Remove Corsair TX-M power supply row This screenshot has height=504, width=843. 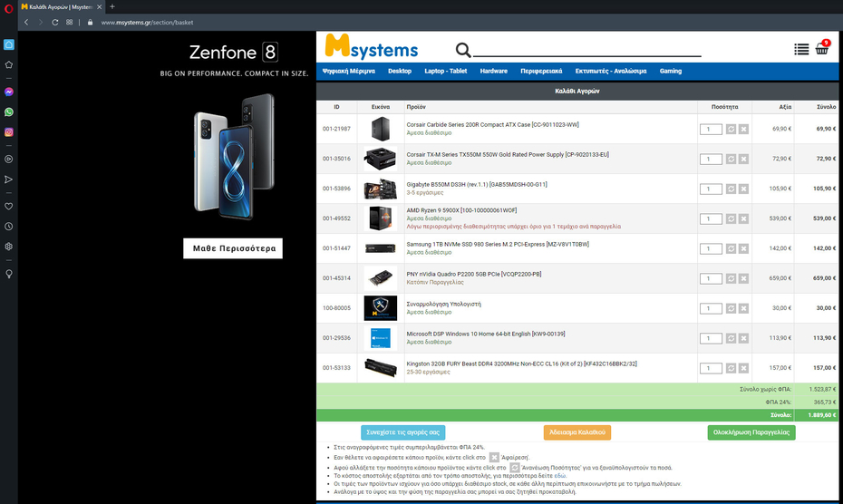tap(743, 160)
